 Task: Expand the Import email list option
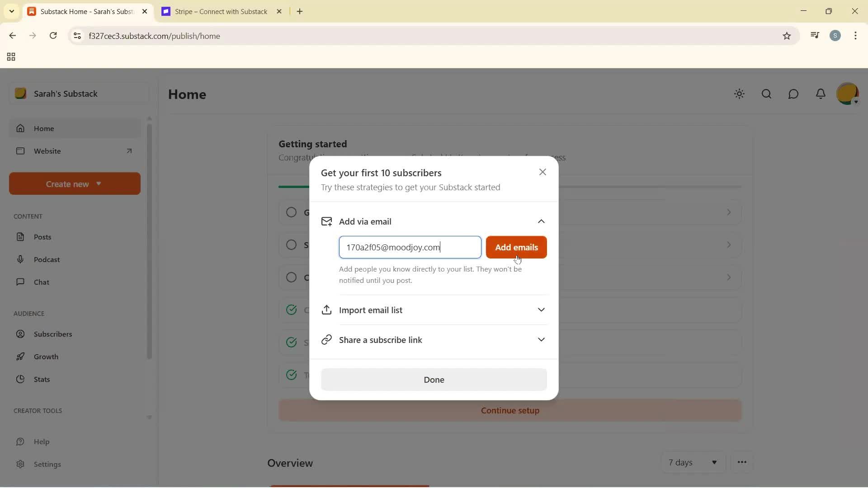[542, 310]
